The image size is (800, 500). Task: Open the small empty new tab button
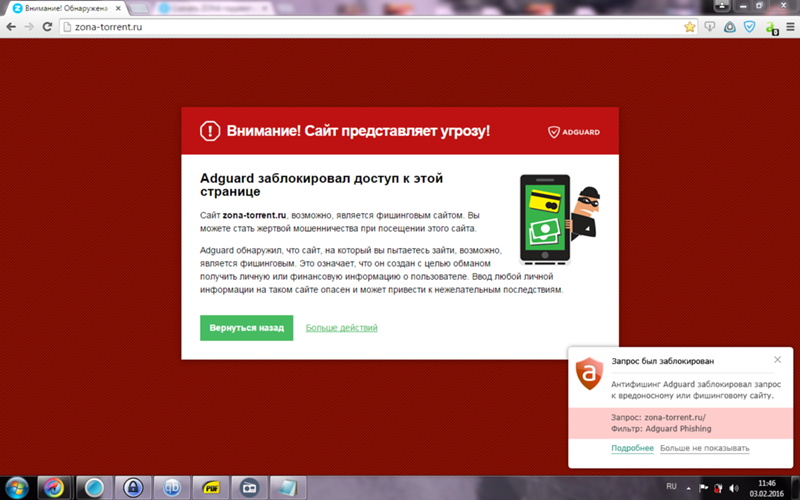pyautogui.click(x=139, y=9)
